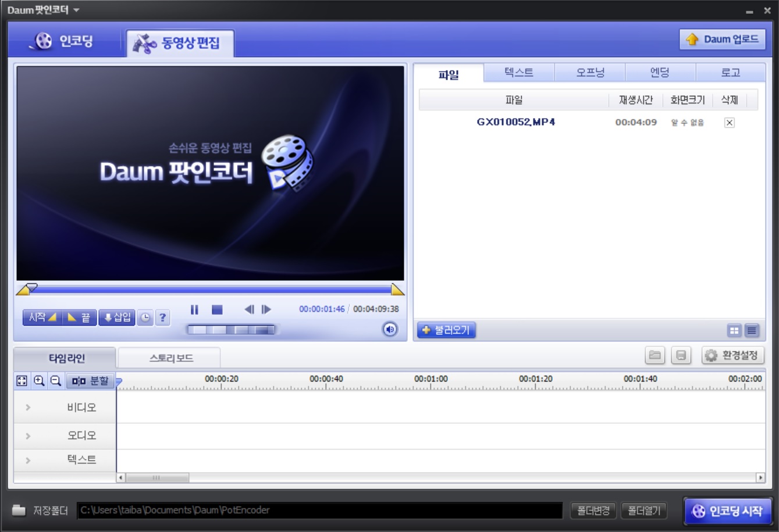
Task: Start encoding with 인코딩 시작
Action: pos(728,511)
